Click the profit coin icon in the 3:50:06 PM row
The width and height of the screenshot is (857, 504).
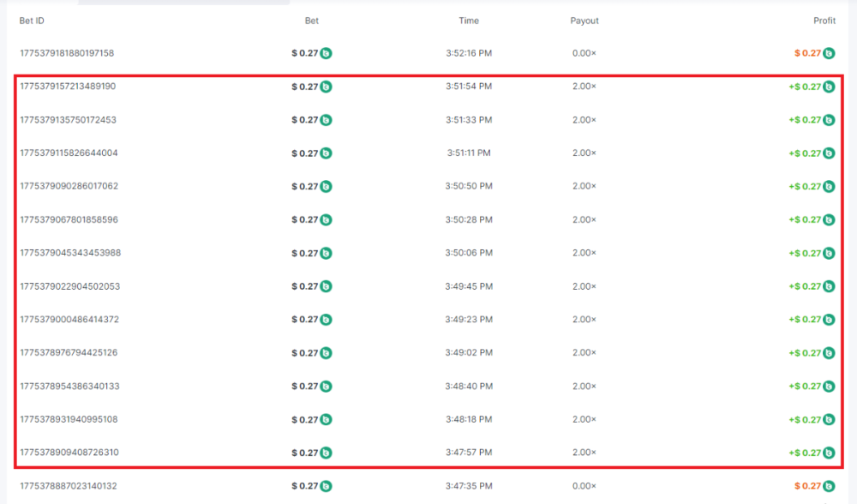point(829,253)
